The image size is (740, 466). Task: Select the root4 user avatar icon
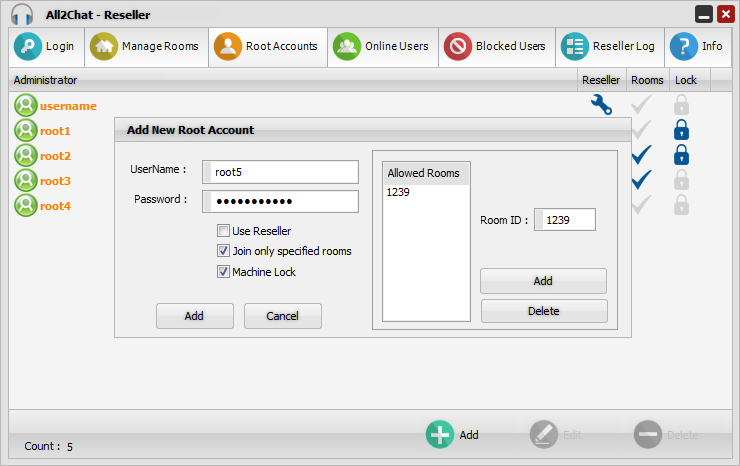25,205
